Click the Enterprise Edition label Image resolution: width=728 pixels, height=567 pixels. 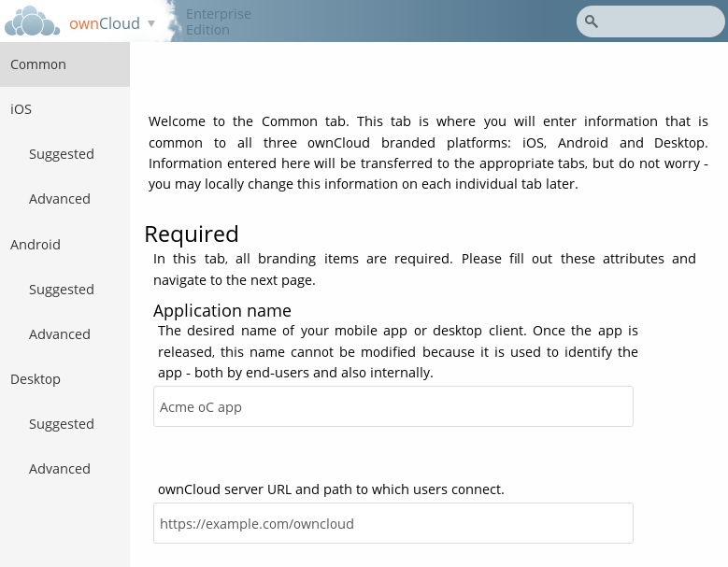tap(218, 22)
